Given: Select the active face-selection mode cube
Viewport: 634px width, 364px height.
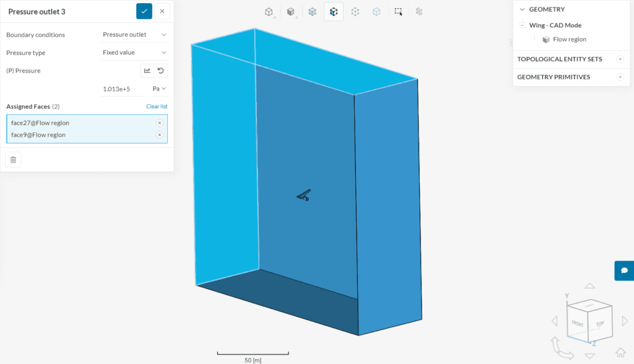Looking at the screenshot, I should coord(334,11).
